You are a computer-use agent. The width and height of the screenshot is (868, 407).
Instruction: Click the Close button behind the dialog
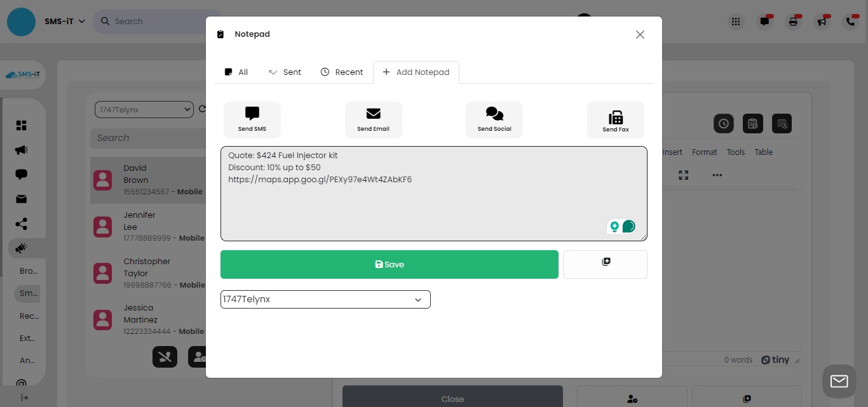[x=452, y=399]
